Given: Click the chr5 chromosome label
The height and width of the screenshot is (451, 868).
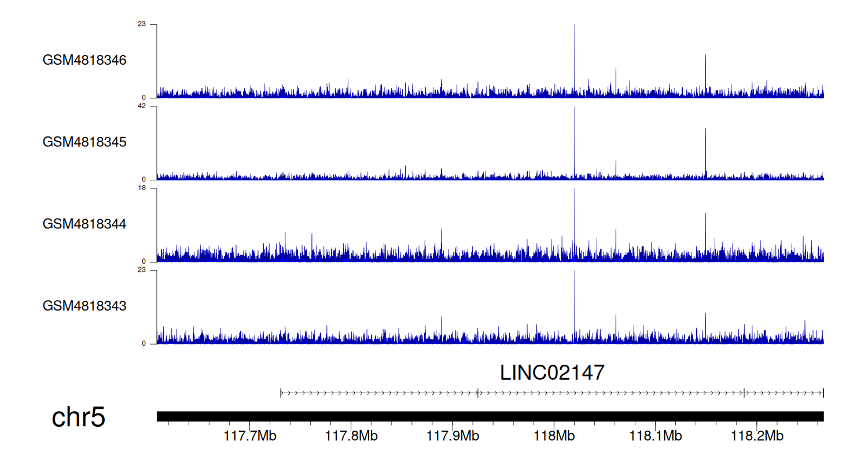Looking at the screenshot, I should coord(78,417).
